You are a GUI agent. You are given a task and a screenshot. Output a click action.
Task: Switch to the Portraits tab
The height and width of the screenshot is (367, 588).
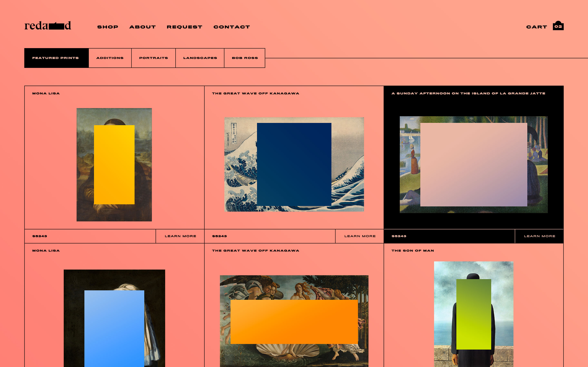pyautogui.click(x=153, y=58)
